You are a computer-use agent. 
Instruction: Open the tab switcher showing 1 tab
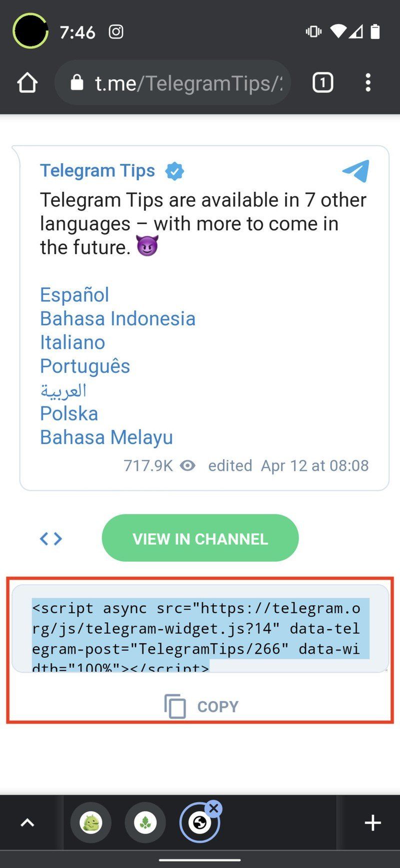pos(322,82)
